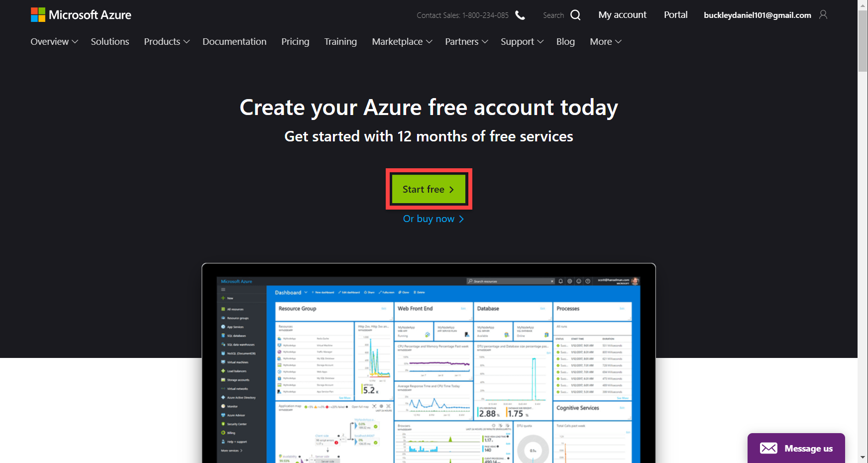Open the Solutions menu item

110,42
